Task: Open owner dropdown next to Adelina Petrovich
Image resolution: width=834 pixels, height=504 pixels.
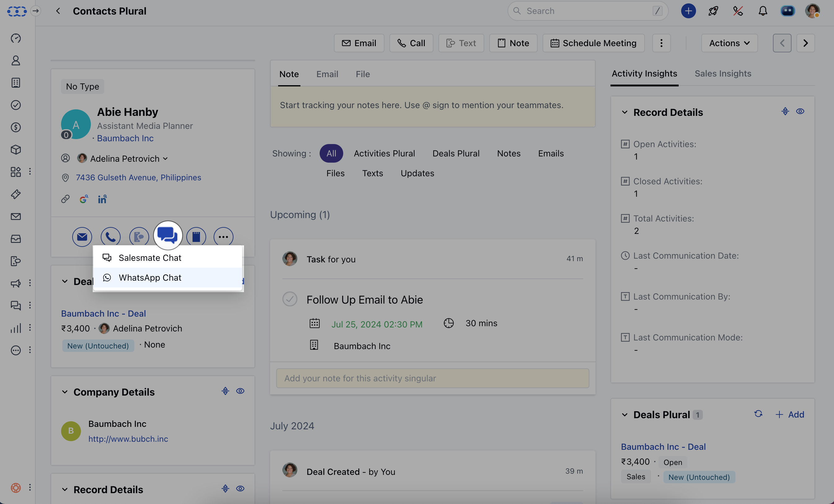Action: point(165,159)
